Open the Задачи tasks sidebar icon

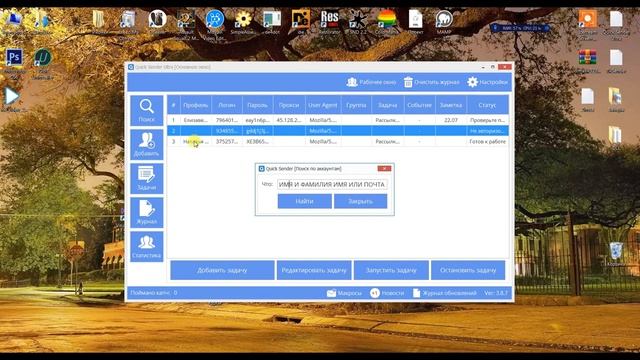(147, 178)
